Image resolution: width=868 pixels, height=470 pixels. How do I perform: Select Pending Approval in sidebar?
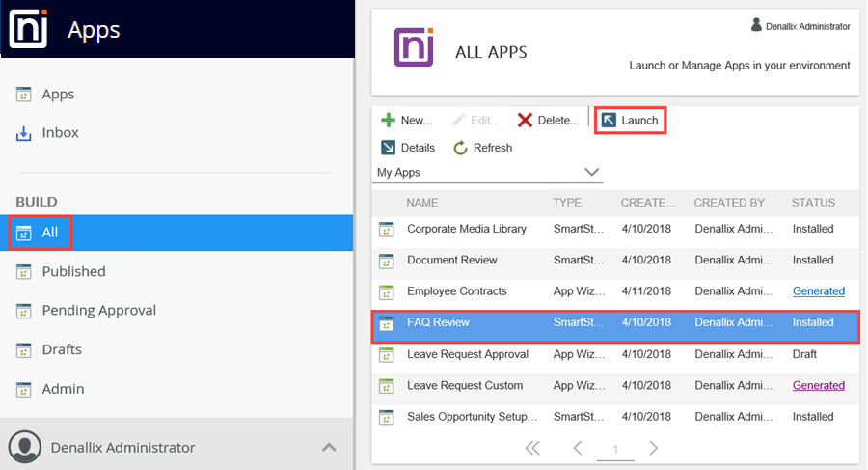pos(98,310)
